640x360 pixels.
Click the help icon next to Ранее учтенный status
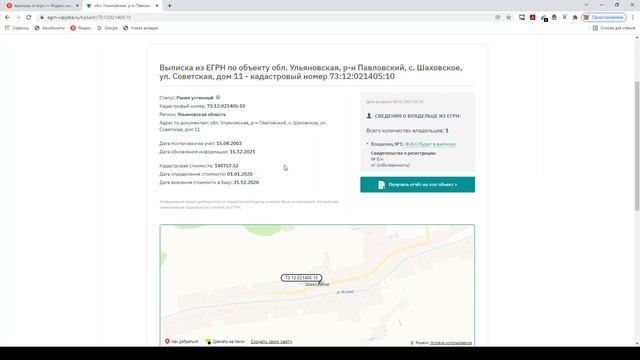point(218,98)
